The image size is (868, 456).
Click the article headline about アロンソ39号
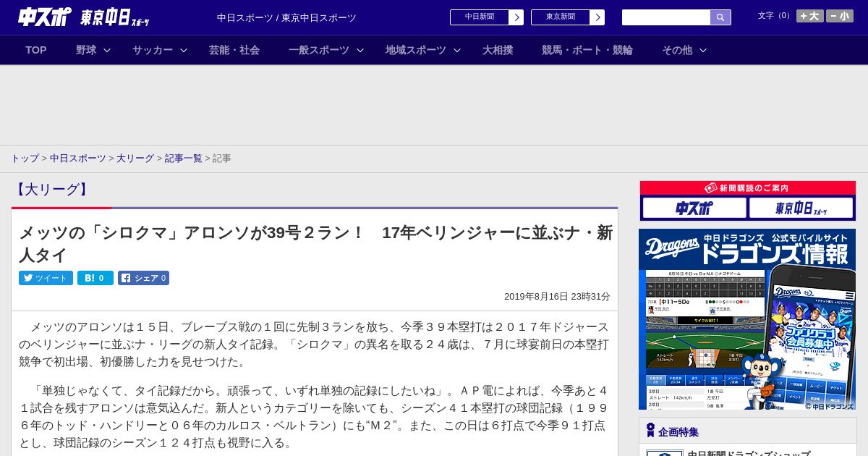[x=315, y=244]
